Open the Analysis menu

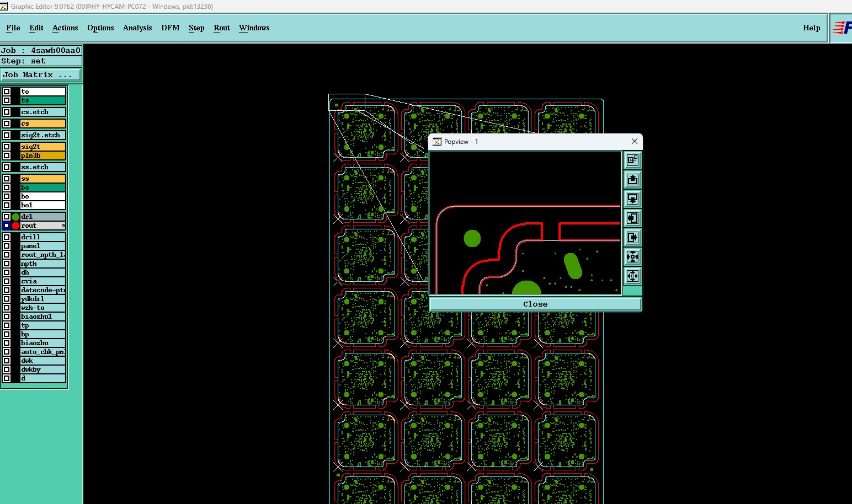click(137, 28)
